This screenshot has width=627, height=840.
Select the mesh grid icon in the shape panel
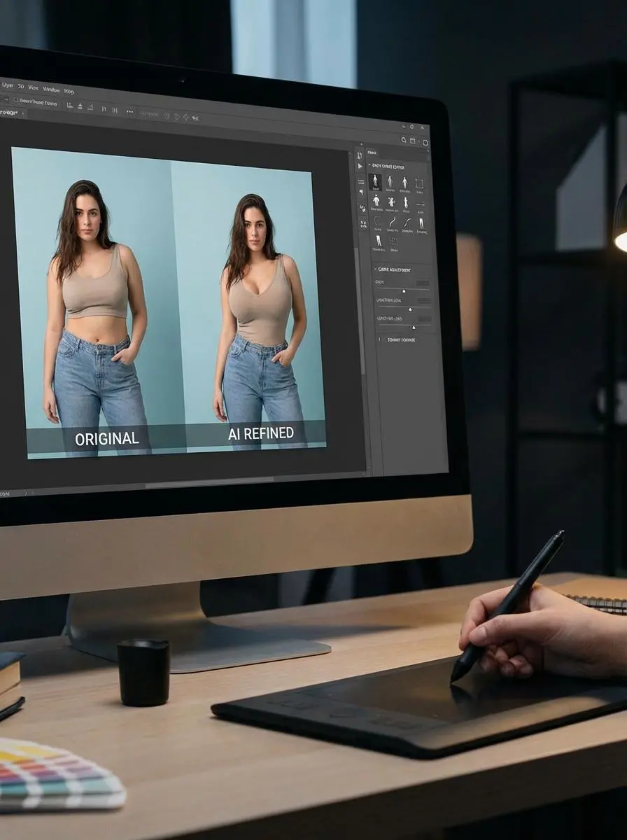pyautogui.click(x=393, y=241)
